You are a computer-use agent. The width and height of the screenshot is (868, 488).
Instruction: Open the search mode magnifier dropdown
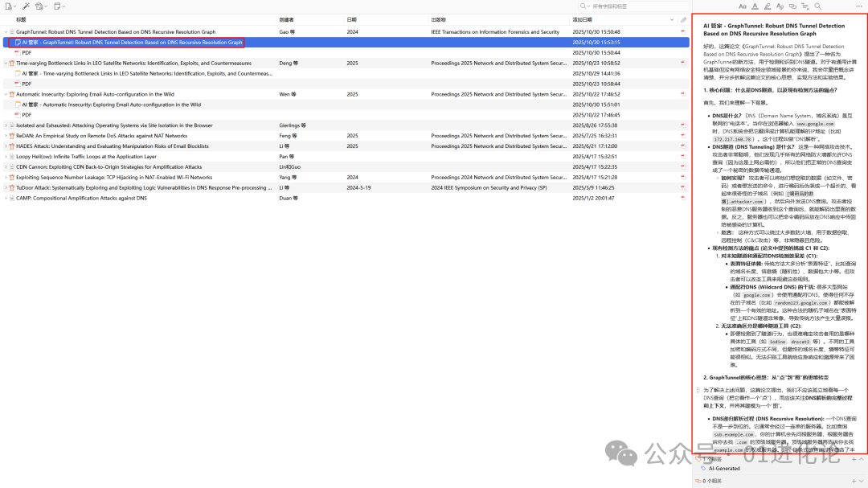point(584,6)
